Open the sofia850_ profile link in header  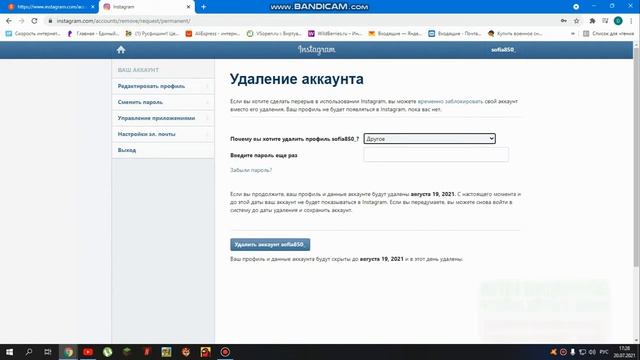pyautogui.click(x=503, y=49)
